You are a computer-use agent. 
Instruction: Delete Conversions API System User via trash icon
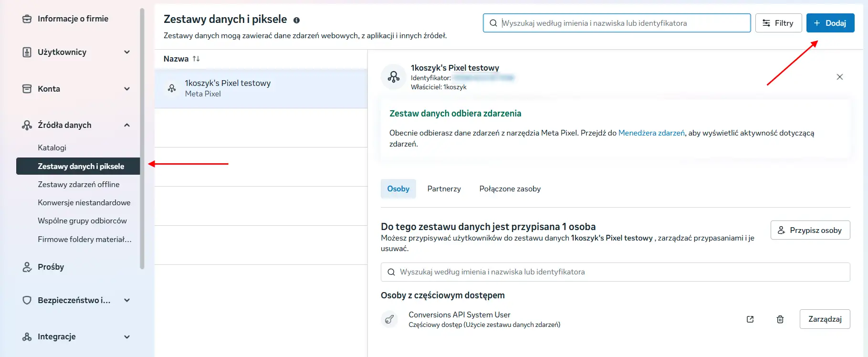click(780, 319)
